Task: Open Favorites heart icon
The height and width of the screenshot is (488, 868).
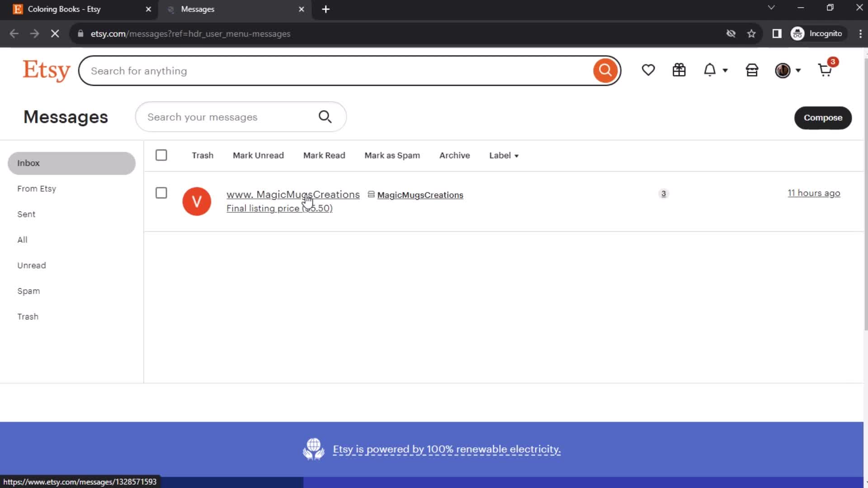Action: (648, 70)
